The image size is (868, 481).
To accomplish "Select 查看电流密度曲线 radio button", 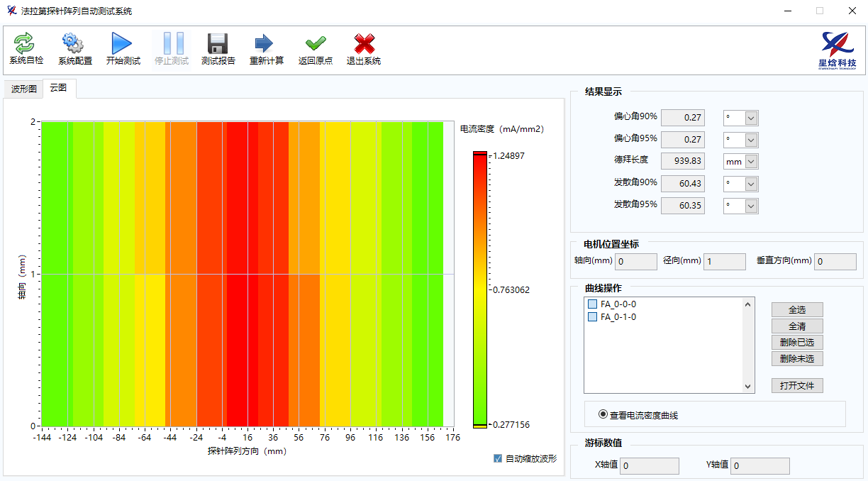I will click(603, 414).
